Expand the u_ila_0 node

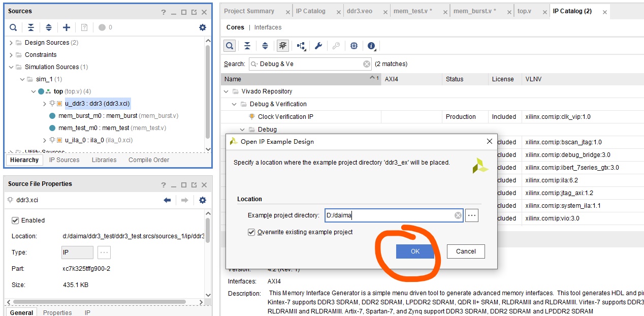point(45,140)
